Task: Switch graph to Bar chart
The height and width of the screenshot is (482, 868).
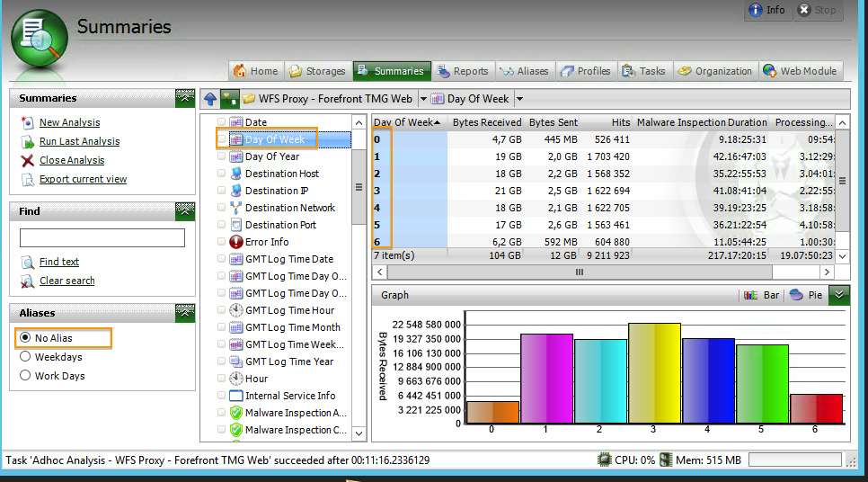Action: tap(762, 295)
